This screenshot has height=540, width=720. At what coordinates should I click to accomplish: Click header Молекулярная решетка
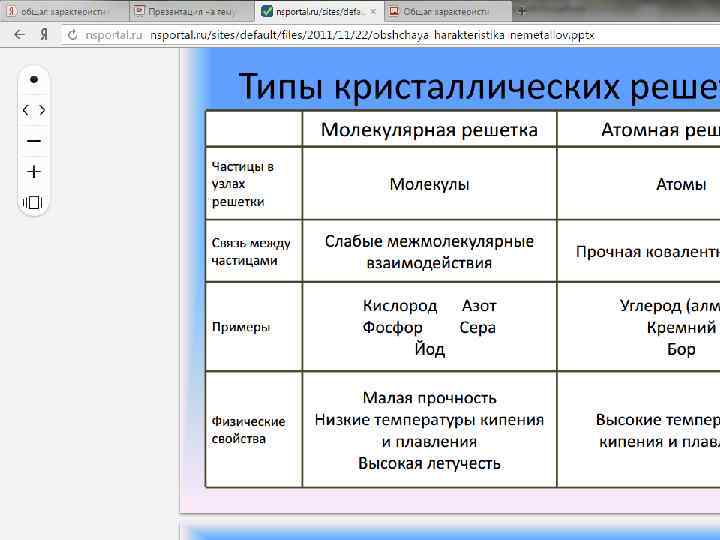pos(429,129)
